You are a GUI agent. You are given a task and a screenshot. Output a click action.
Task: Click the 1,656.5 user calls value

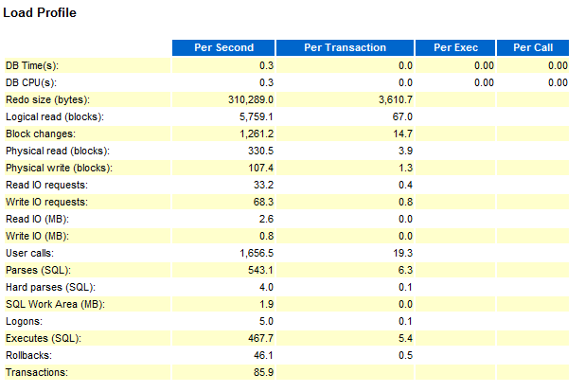257,254
